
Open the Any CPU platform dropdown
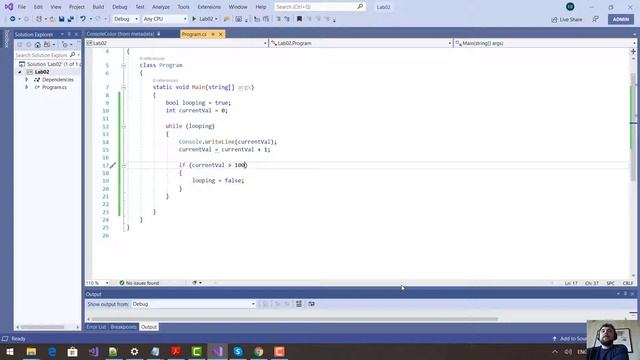click(165, 19)
